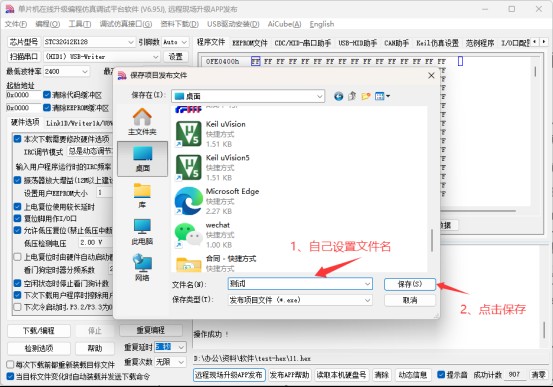This screenshot has height=387, width=553.
Task: Click the file list vertical scrollbar
Action: [432, 240]
